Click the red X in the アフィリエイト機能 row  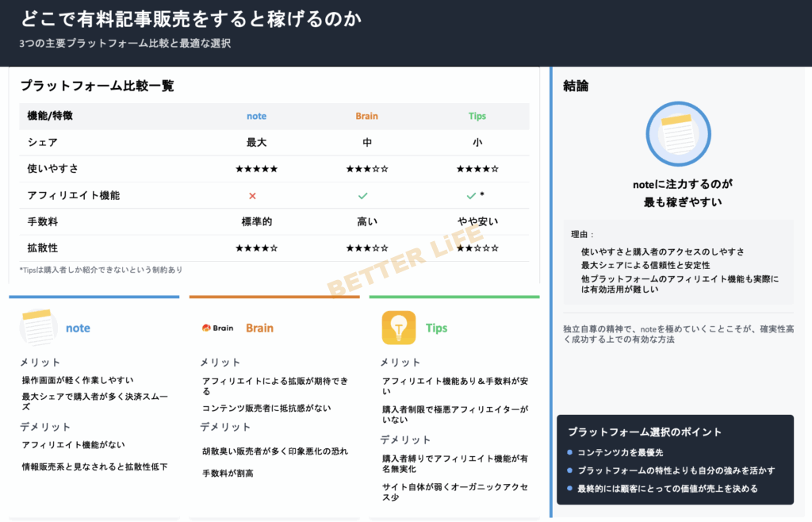point(252,195)
